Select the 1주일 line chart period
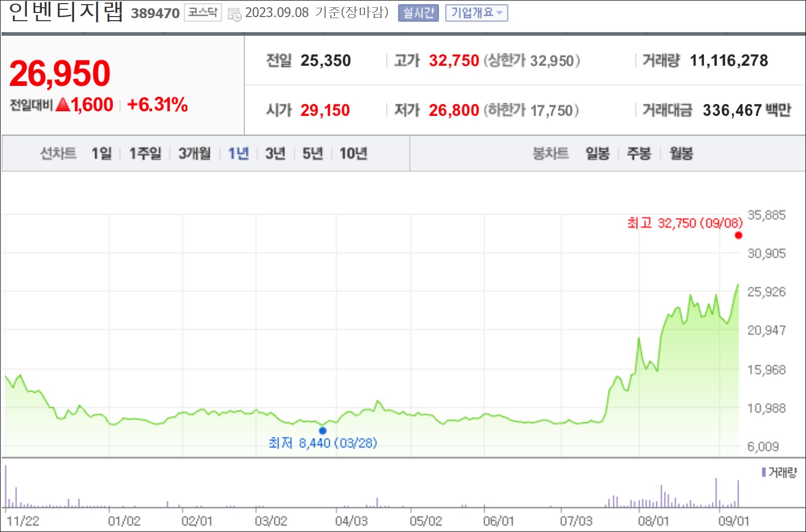The height and width of the screenshot is (532, 806). click(x=145, y=153)
